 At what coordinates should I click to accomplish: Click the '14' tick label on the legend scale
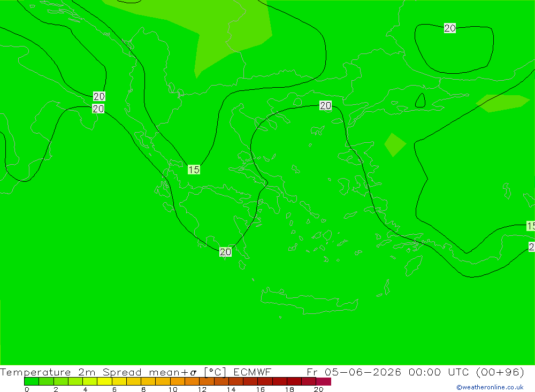231,389
